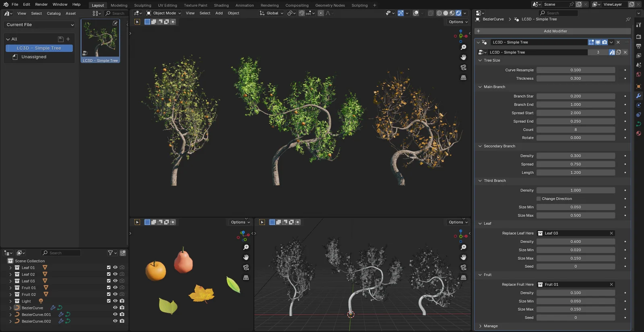Toggle camera view icon in main viewport
The width and height of the screenshot is (644, 332).
click(x=463, y=67)
